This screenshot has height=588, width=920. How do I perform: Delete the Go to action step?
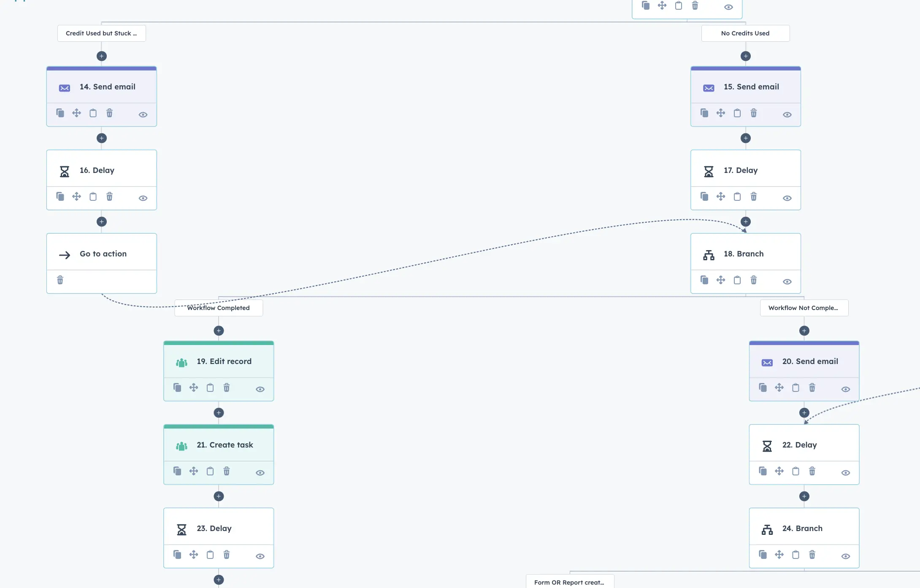point(60,280)
